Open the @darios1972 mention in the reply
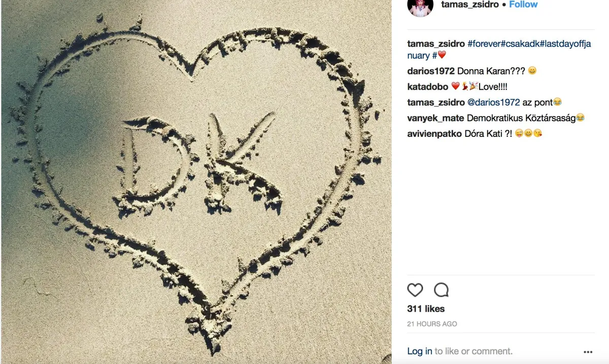 (x=493, y=102)
